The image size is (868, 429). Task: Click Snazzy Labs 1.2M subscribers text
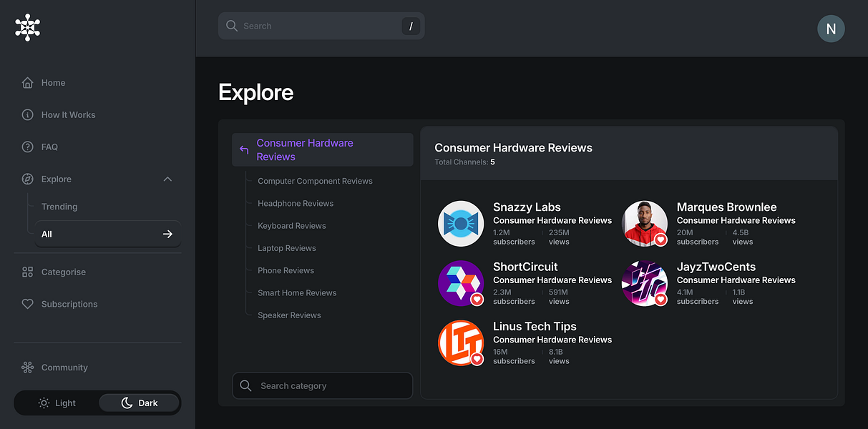point(514,237)
